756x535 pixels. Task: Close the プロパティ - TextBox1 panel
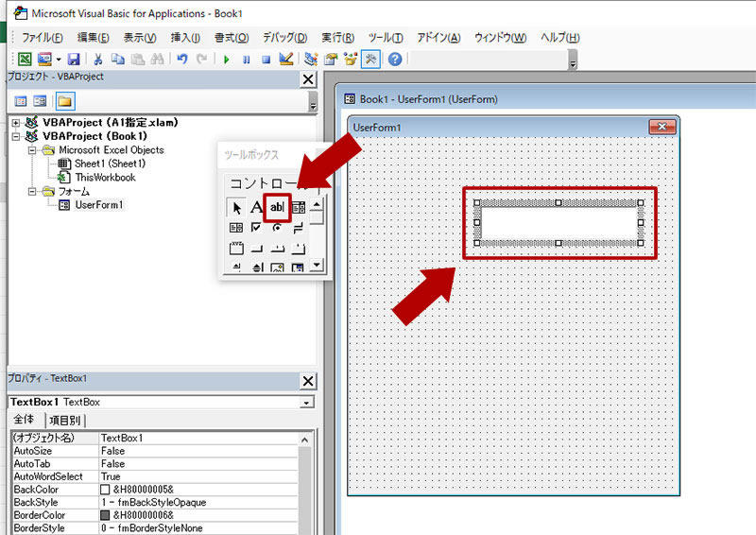point(308,381)
